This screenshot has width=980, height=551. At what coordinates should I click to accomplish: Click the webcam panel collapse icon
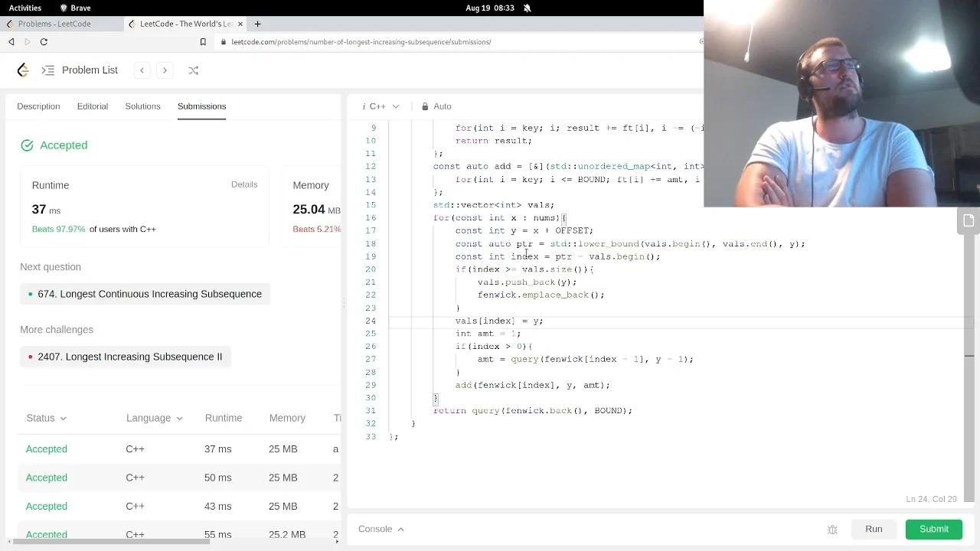(x=969, y=220)
